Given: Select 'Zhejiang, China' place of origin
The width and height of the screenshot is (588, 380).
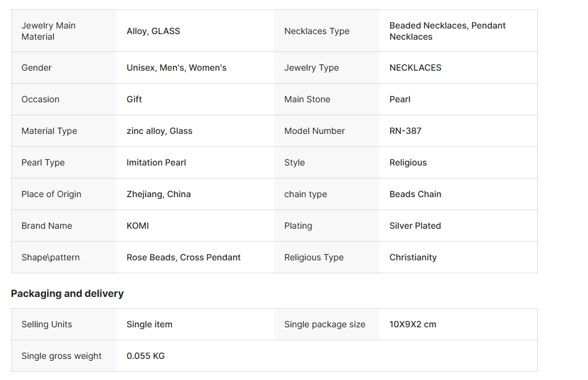Looking at the screenshot, I should (158, 194).
